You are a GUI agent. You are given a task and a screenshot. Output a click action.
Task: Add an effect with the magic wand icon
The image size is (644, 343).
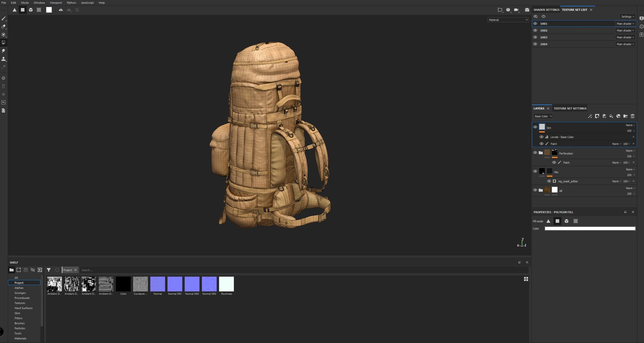tap(590, 116)
